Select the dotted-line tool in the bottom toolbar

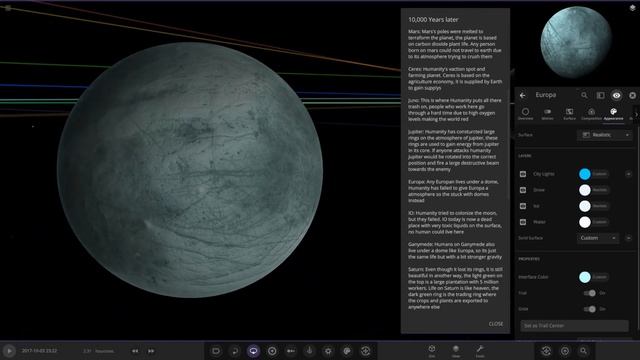click(x=291, y=351)
